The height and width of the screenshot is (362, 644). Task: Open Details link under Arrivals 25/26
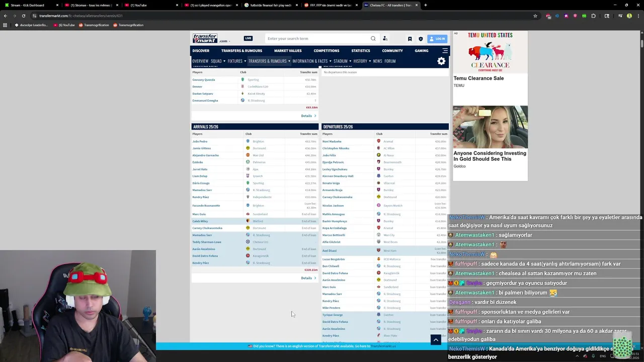point(308,278)
